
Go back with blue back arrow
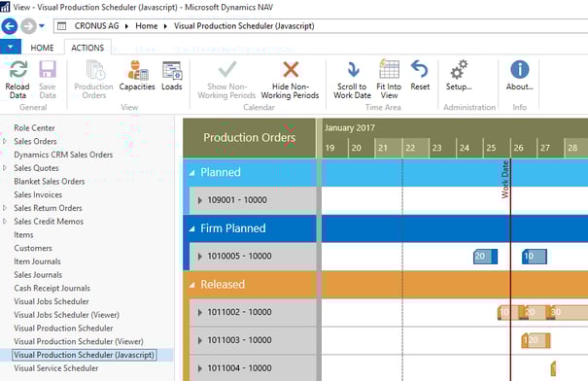pyautogui.click(x=10, y=26)
